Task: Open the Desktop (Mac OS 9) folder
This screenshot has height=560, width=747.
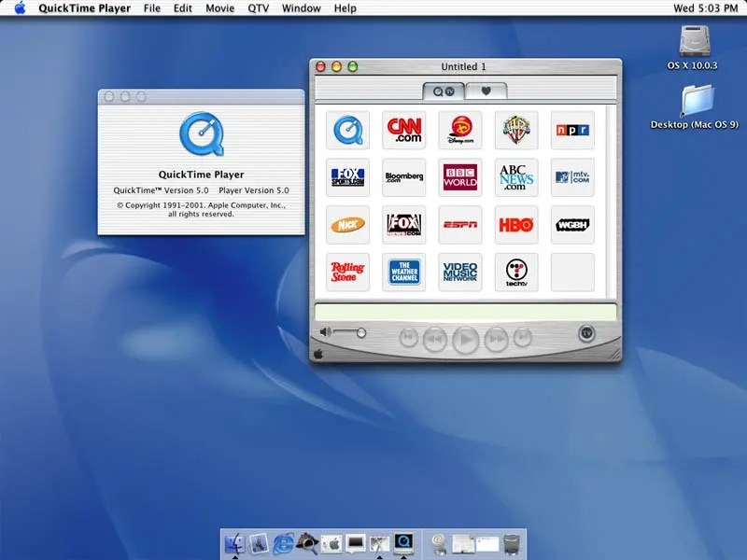Action: click(x=695, y=106)
